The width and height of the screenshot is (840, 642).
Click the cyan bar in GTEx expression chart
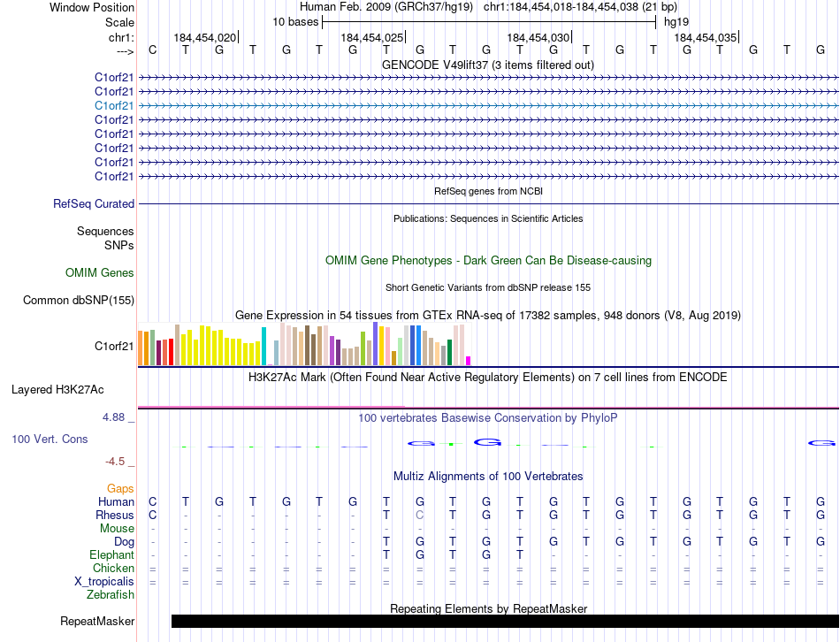pos(263,346)
